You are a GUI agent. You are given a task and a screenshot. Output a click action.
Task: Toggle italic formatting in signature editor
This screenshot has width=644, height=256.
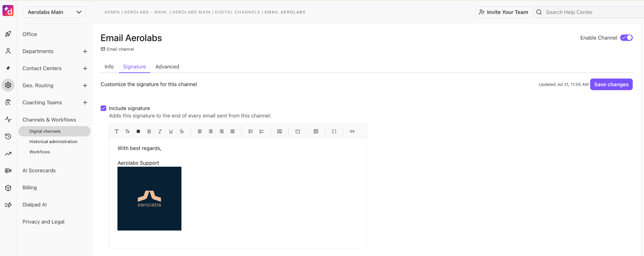[x=160, y=131]
